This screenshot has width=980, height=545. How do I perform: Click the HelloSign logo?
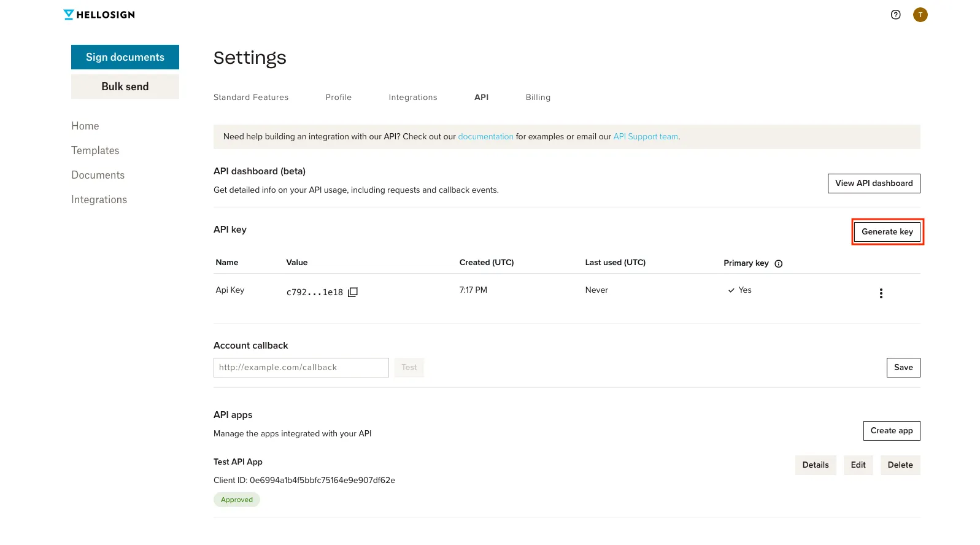click(x=99, y=15)
